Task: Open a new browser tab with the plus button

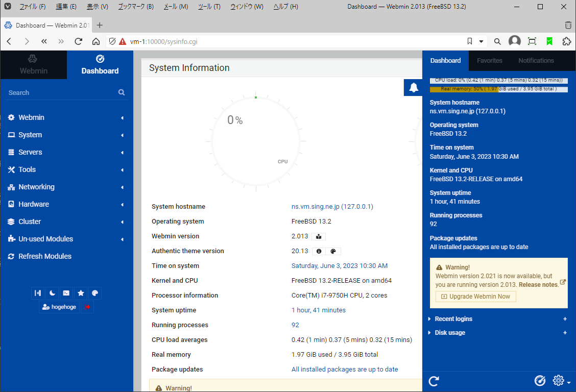Action: click(x=100, y=26)
